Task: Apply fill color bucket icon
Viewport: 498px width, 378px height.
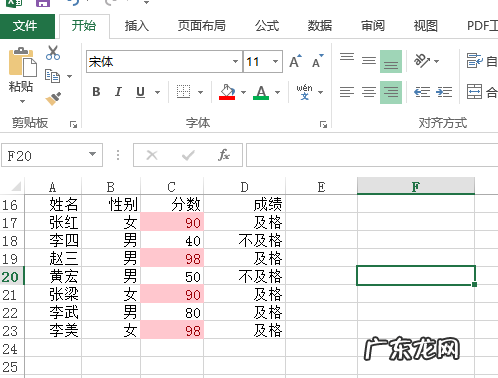Action: coord(227,92)
